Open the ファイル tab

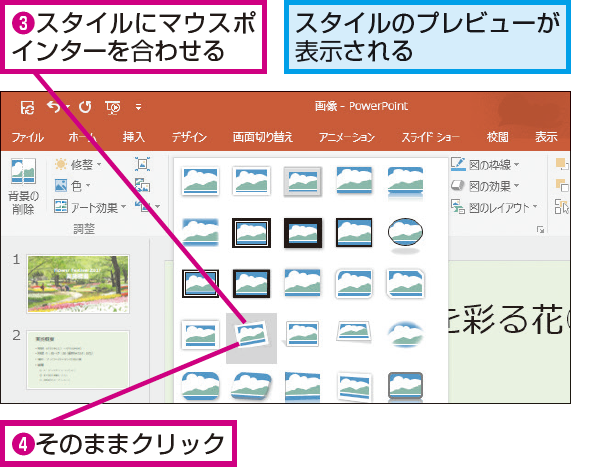[x=27, y=137]
